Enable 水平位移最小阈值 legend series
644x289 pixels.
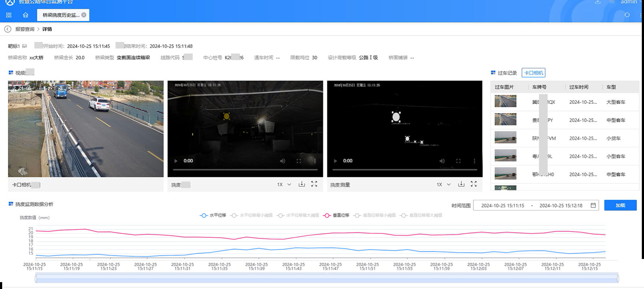251,215
